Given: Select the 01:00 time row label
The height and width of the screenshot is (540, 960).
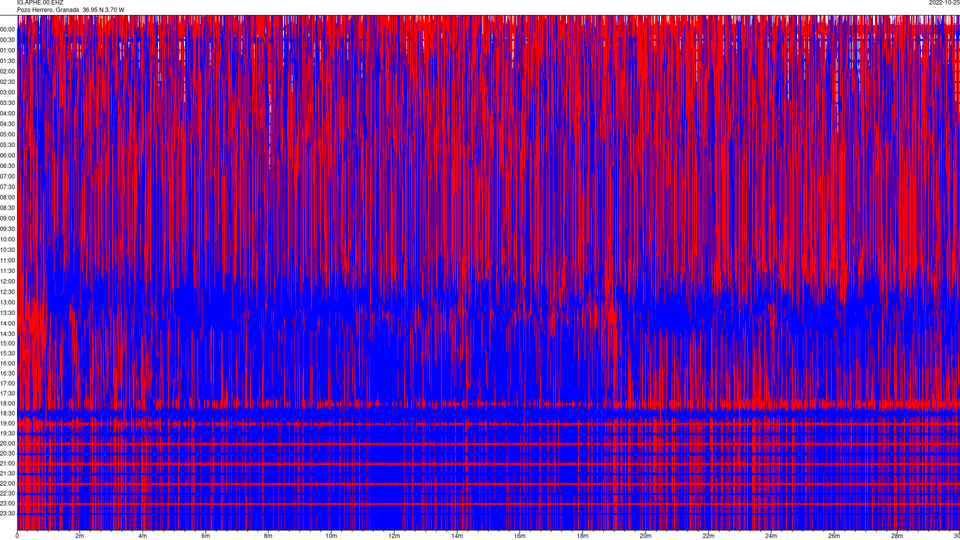Looking at the screenshot, I should 7,50.
